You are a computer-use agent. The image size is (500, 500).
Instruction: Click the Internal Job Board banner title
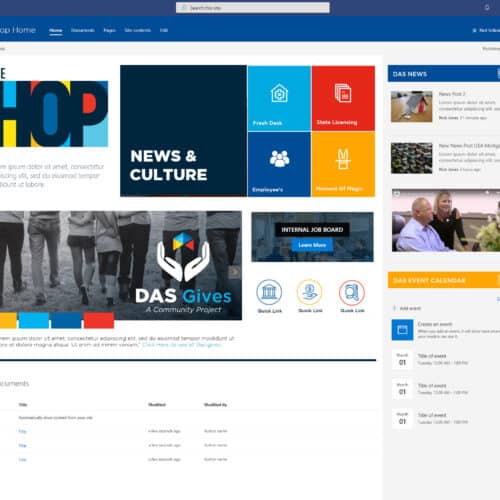tap(312, 230)
